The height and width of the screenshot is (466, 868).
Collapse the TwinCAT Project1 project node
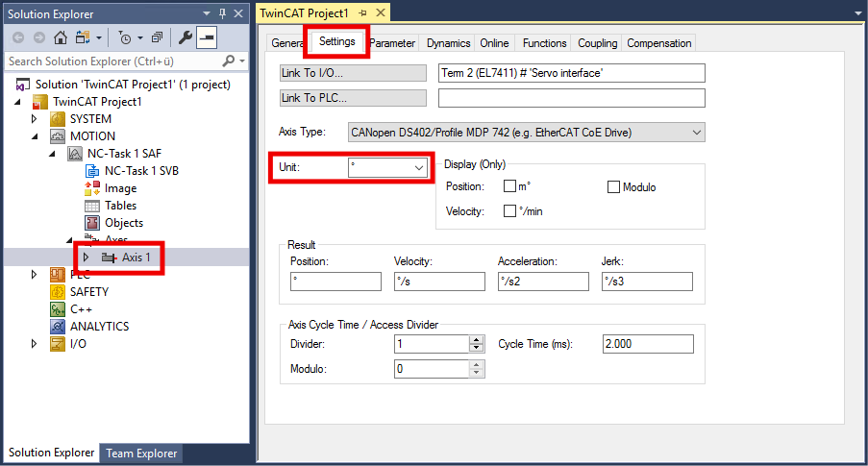point(17,102)
